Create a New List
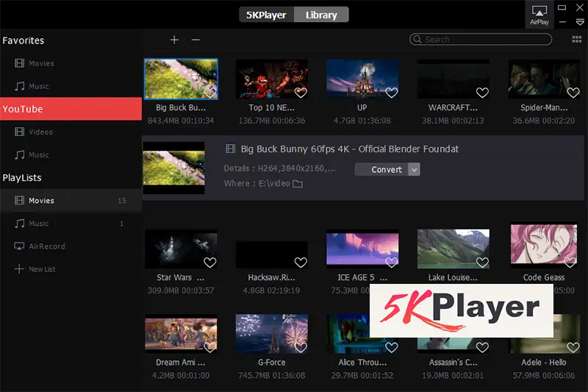 click(71, 269)
